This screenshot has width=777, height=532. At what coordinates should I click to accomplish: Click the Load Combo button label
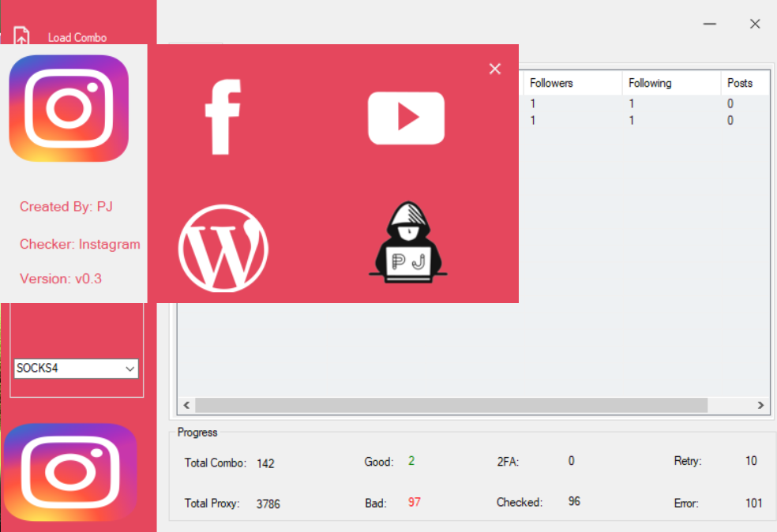(77, 38)
